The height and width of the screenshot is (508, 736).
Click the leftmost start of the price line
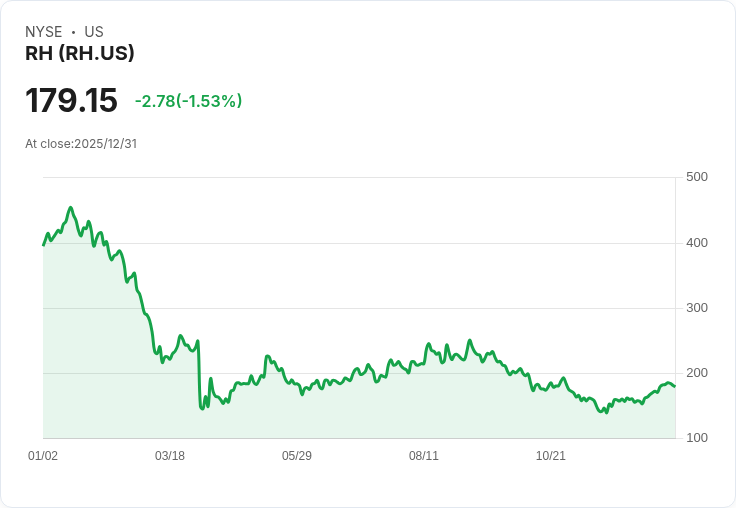43,245
